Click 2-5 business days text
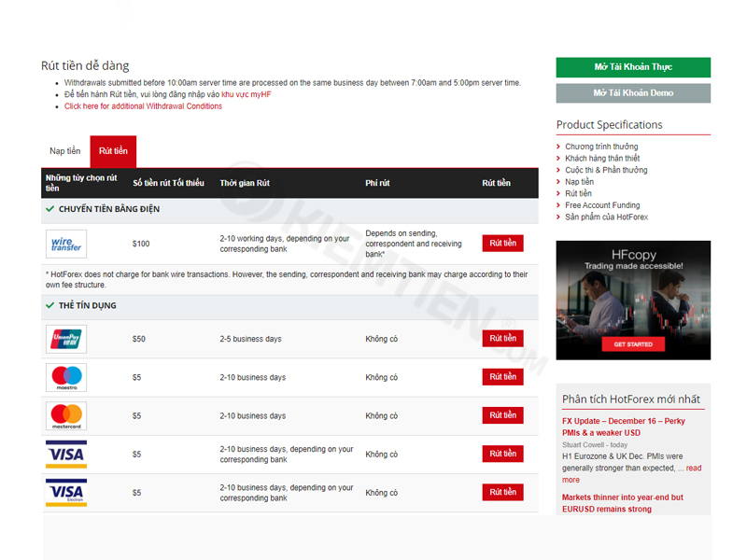 click(x=250, y=339)
